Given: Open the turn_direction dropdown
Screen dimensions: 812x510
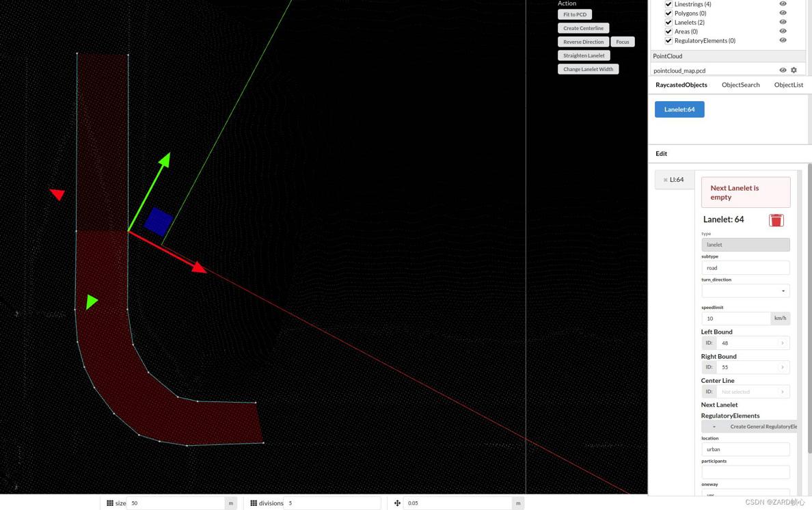Looking at the screenshot, I should pos(745,291).
